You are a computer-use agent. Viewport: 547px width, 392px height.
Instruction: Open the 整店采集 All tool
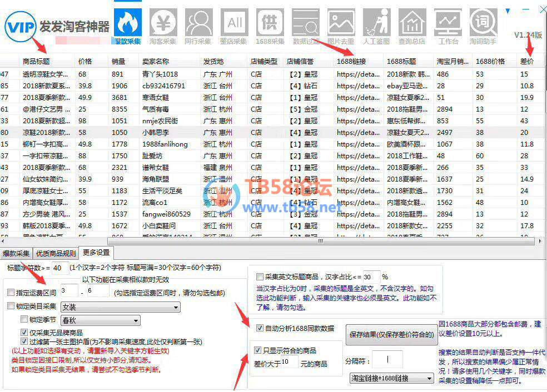coord(233,27)
